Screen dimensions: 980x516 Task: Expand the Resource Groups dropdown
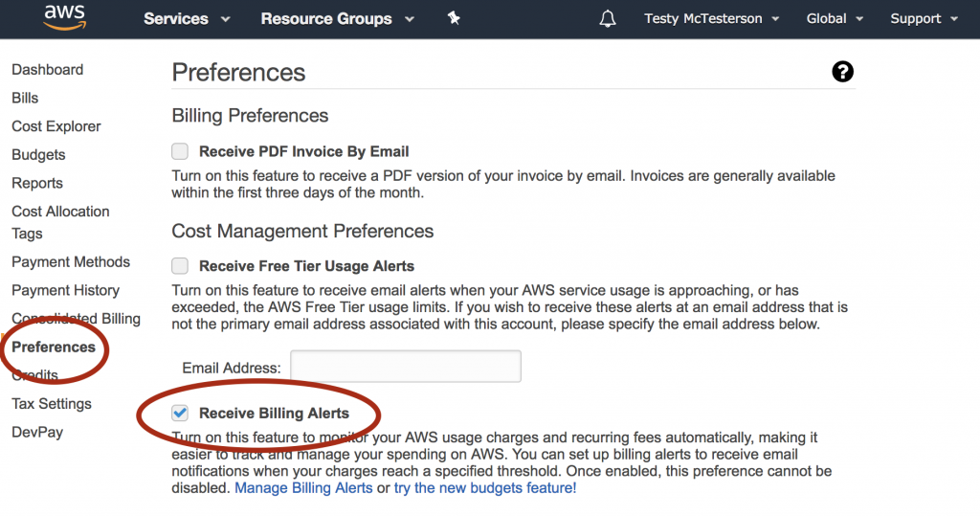click(x=338, y=19)
